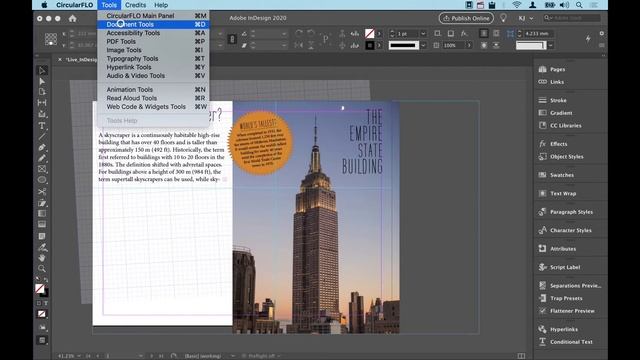Choose Animation Tools menu item

(153, 89)
